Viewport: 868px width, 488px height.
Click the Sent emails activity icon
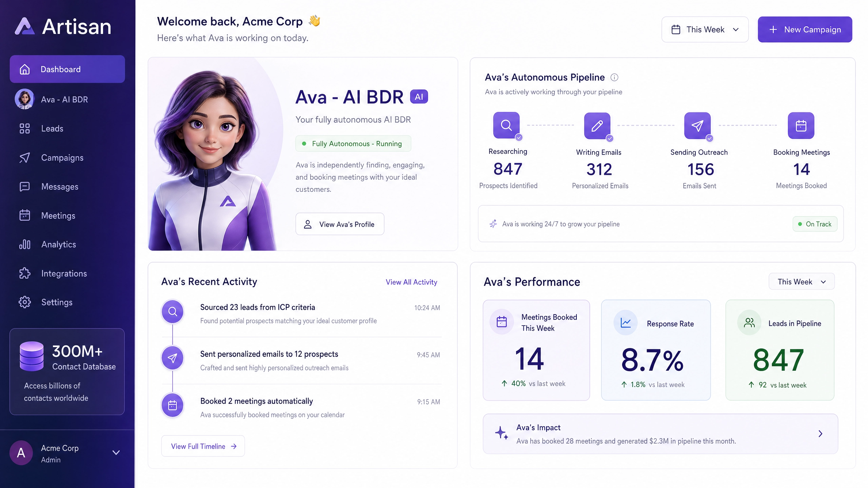click(x=173, y=358)
